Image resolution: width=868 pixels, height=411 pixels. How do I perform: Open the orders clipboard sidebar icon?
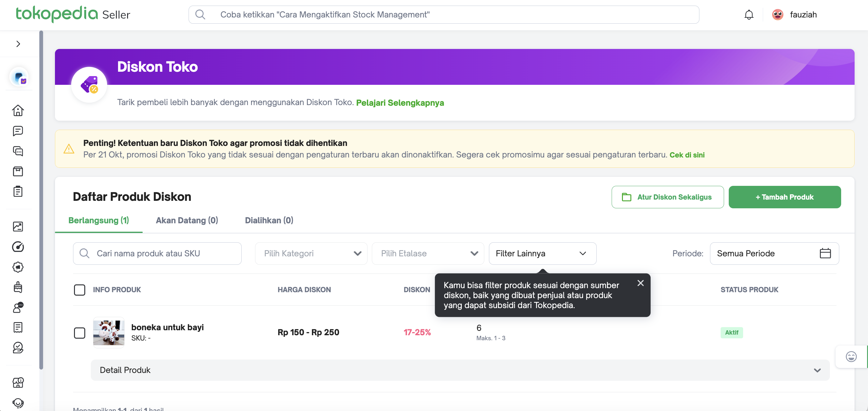click(18, 191)
